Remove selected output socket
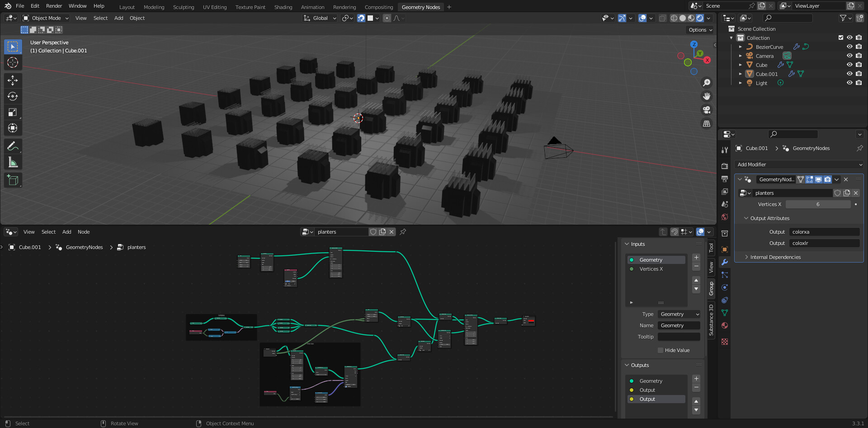Image resolution: width=868 pixels, height=428 pixels. point(696,388)
